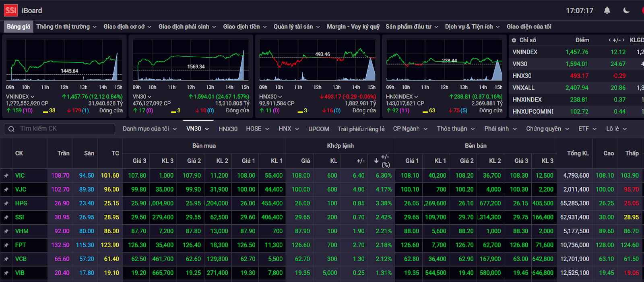Pin the HPG row
Viewport: 644px width, 282px height.
[6, 203]
